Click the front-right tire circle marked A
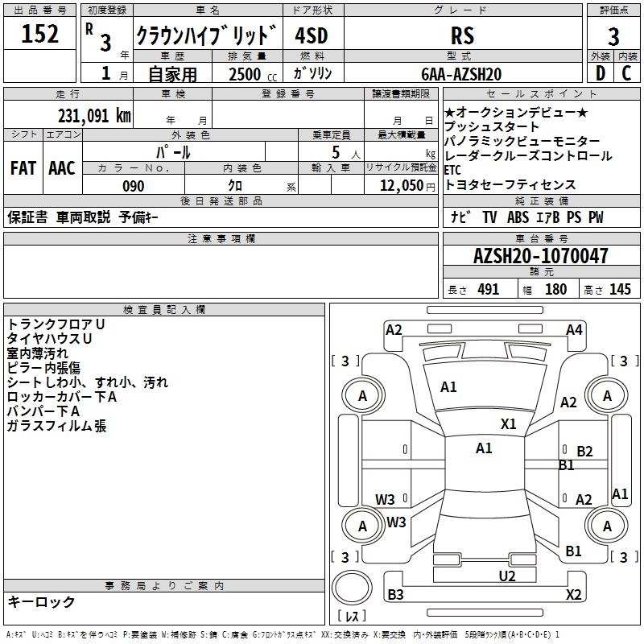This screenshot has height=644, width=644. coord(607,396)
